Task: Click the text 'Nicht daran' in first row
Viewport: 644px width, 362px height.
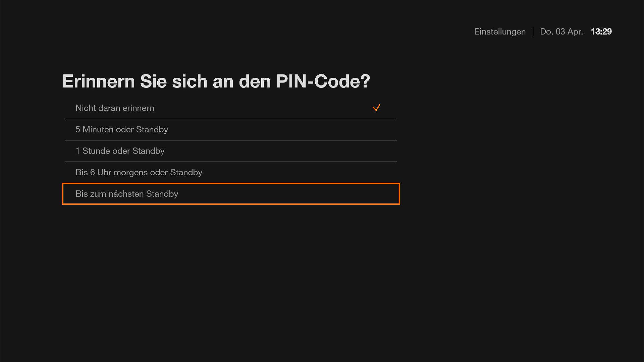Action: click(x=98, y=108)
